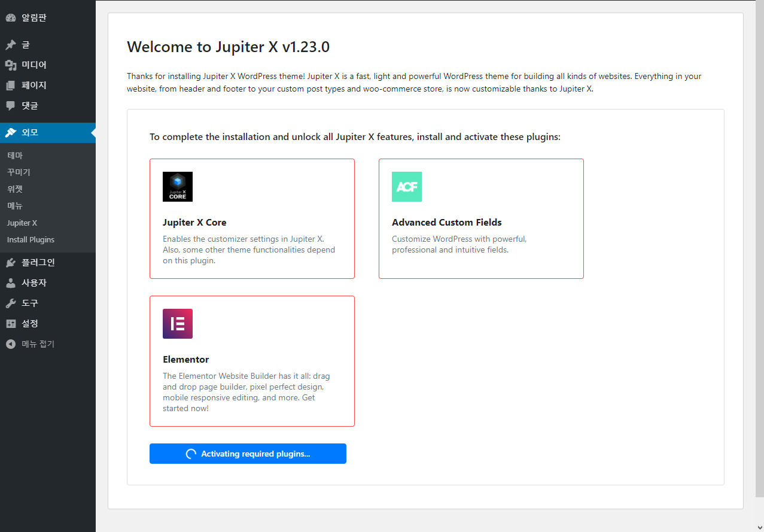Open the 댓글 comments menu
This screenshot has width=764, height=532.
(48, 106)
